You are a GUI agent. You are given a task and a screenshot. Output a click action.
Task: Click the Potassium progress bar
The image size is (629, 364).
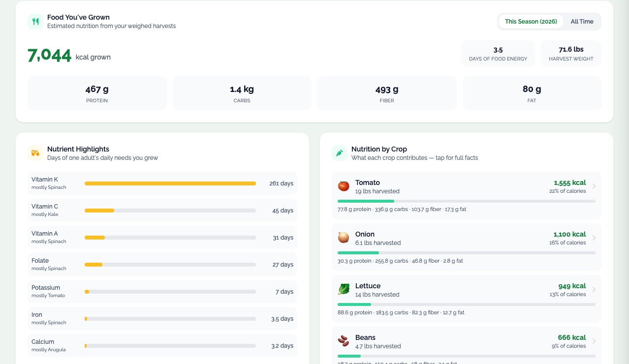170,292
